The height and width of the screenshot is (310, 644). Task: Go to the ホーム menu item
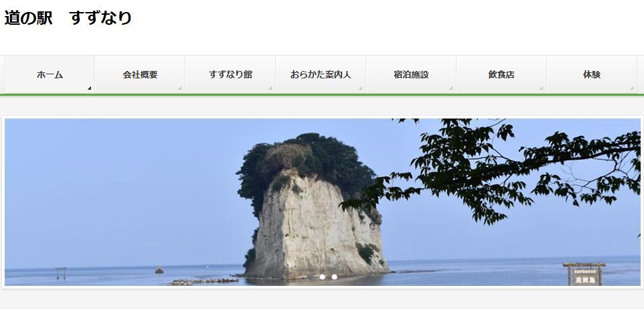pyautogui.click(x=50, y=74)
